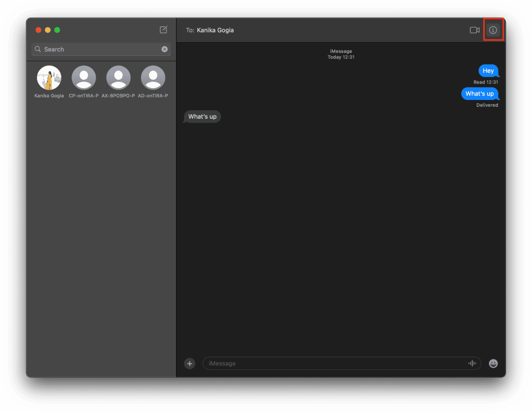Select the blue "What's up" sent bubble
The image size is (532, 412).
(480, 94)
